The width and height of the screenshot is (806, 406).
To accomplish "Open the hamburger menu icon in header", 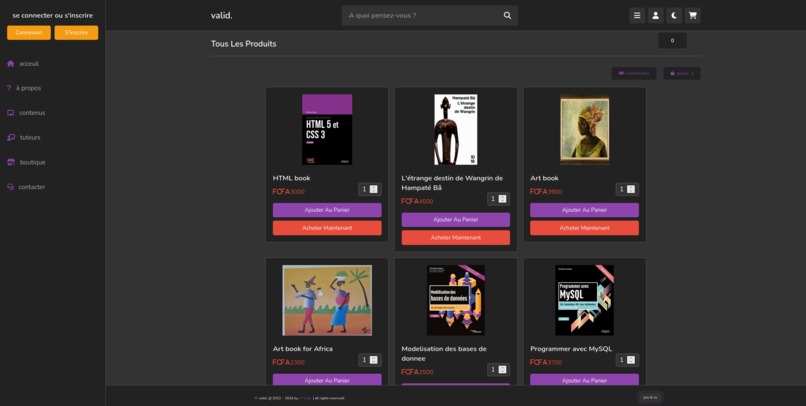I will (x=637, y=15).
